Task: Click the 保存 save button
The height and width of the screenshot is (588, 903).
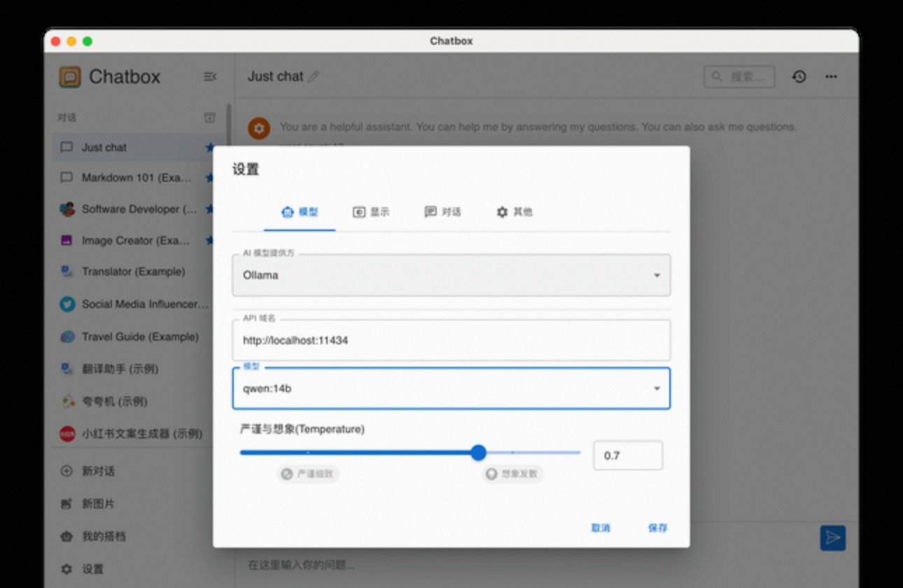Action: [657, 528]
